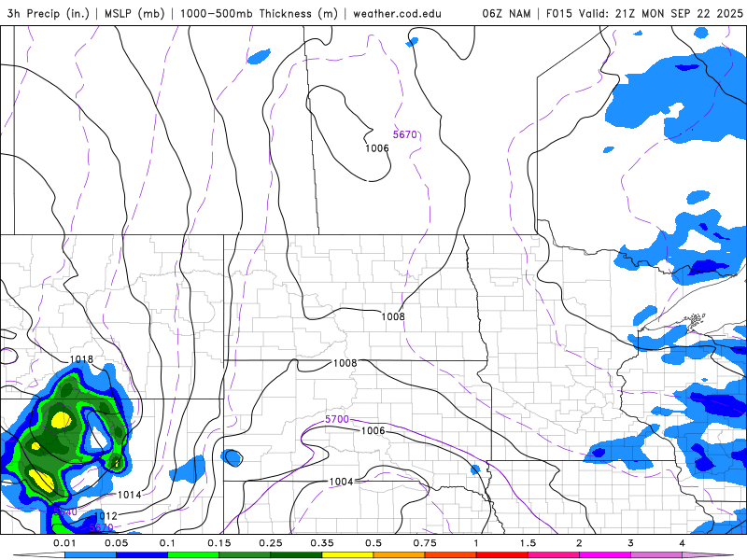Click the 1.5 legend value

[x=528, y=543]
